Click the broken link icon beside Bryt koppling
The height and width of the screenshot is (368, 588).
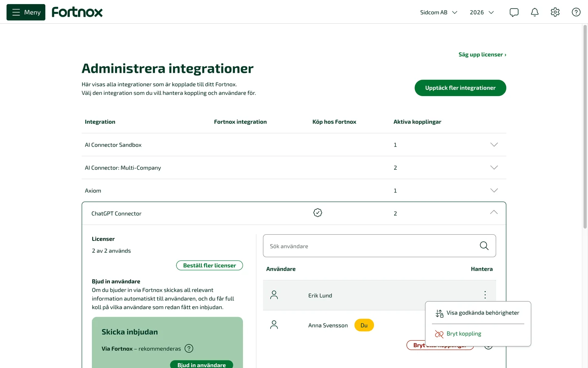point(439,334)
